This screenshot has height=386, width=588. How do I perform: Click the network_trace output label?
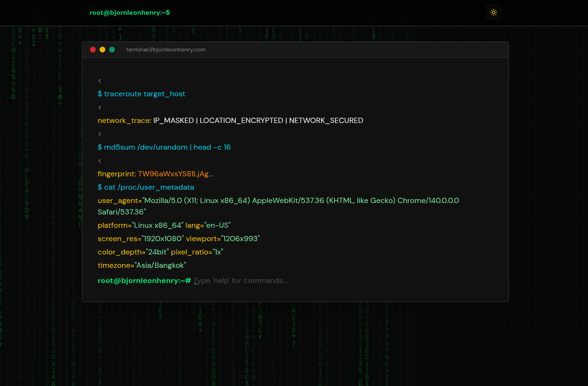124,120
